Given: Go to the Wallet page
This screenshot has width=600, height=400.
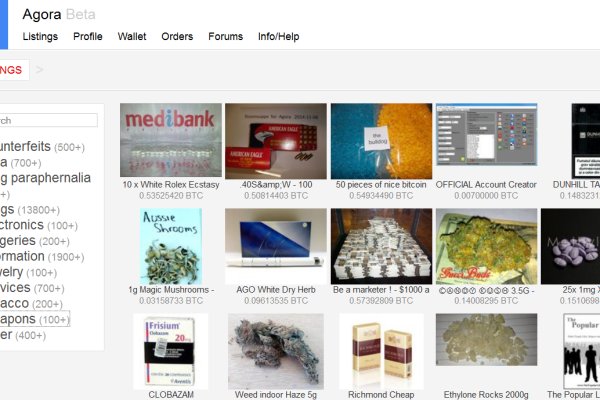Looking at the screenshot, I should pyautogui.click(x=132, y=37).
